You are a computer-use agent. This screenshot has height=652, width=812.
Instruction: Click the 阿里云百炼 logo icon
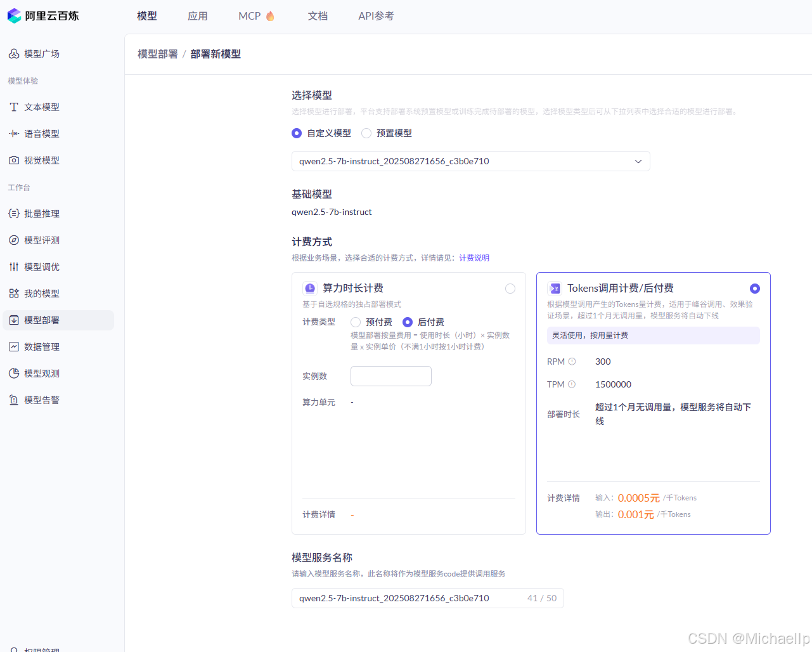14,16
